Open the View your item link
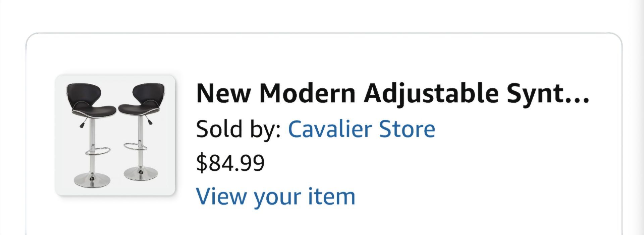This screenshot has height=235, width=644. (x=275, y=197)
